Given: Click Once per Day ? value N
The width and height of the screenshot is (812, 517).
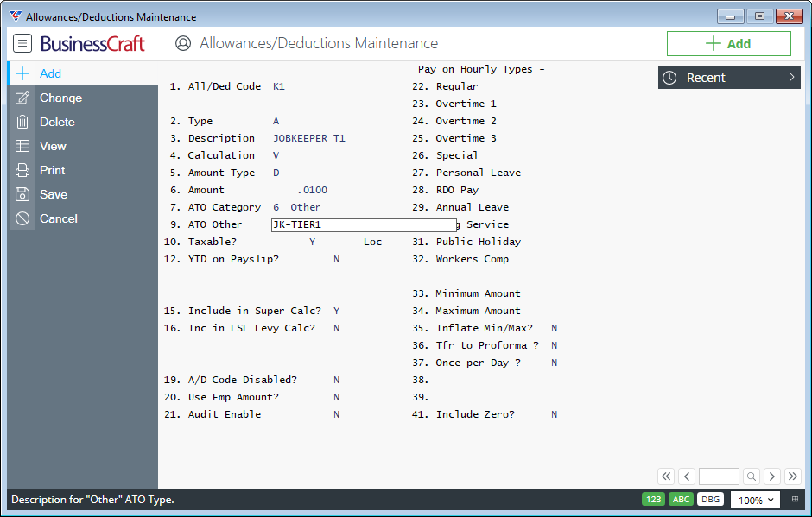Looking at the screenshot, I should tap(554, 363).
